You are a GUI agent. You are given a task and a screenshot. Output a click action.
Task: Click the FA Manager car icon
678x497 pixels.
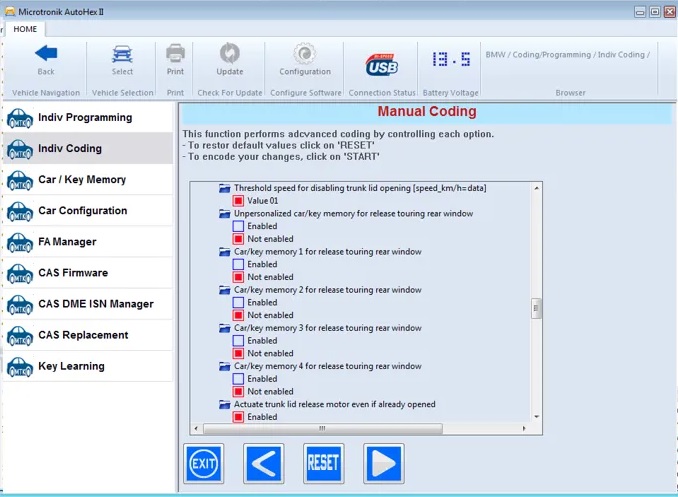[20, 242]
